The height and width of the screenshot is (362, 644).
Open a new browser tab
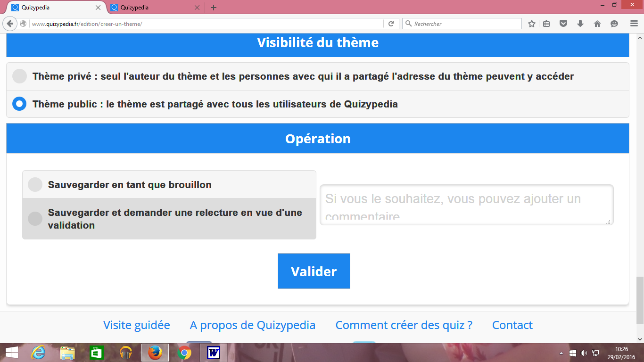(x=214, y=8)
